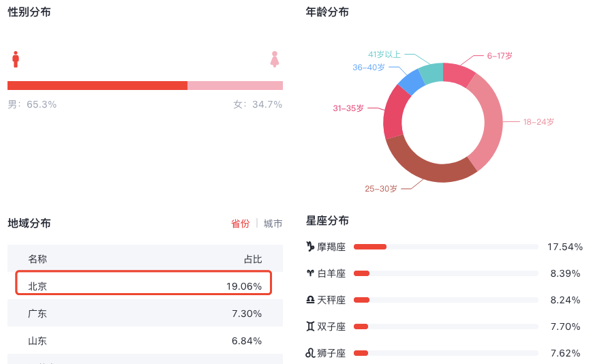Click the Leo zodiac symbol icon
This screenshot has height=364, width=591.
(310, 353)
